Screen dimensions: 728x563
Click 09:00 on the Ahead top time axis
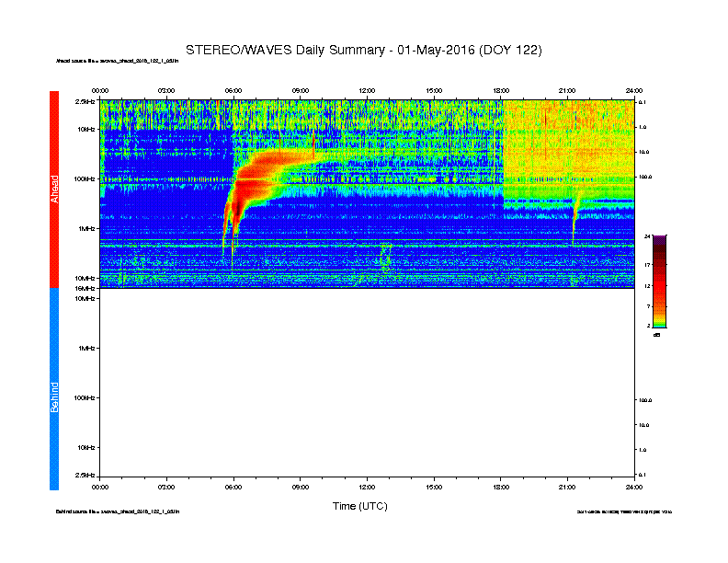pyautogui.click(x=301, y=90)
